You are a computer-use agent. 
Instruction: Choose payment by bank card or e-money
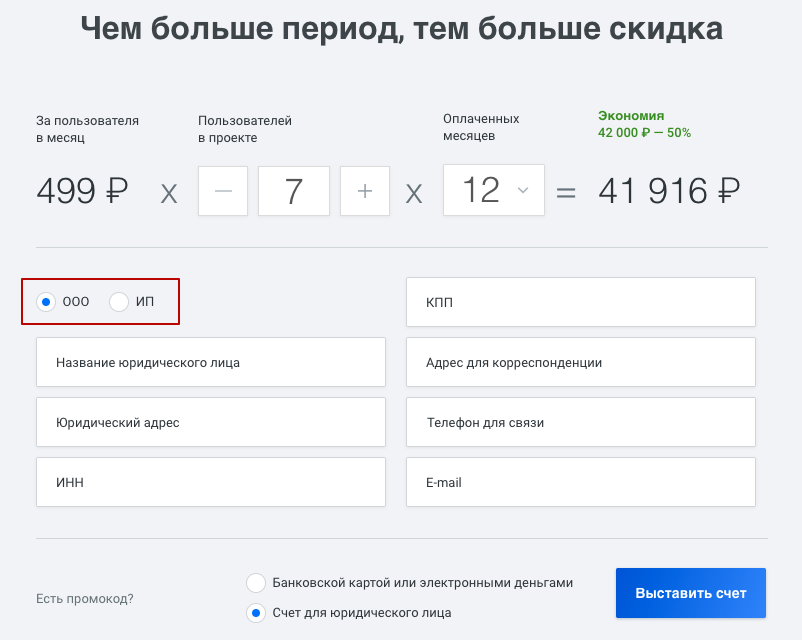256,583
